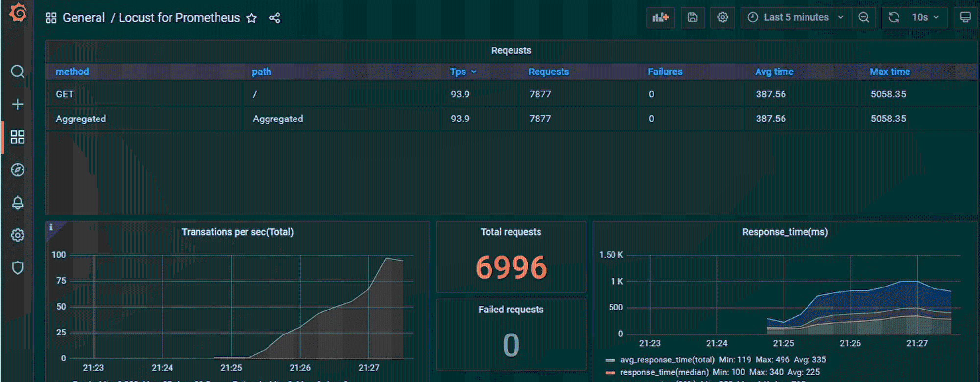Open dashboard settings gear in top bar
Image resolution: width=980 pixels, height=382 pixels.
pyautogui.click(x=723, y=18)
